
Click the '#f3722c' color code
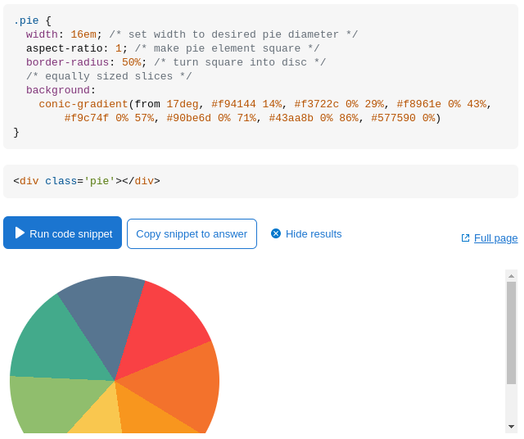(x=316, y=104)
